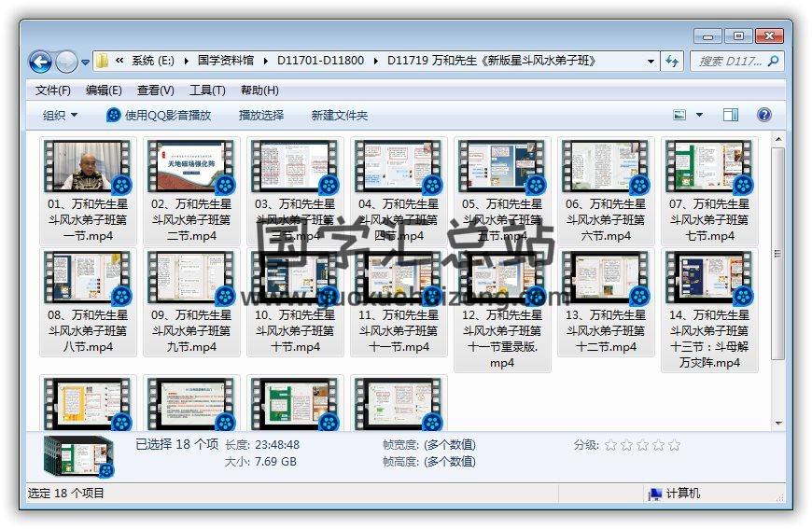Screen dimensions: 812x529
Task: Expand arrow after D11701-D11800 breadcrumb
Action: (375, 61)
